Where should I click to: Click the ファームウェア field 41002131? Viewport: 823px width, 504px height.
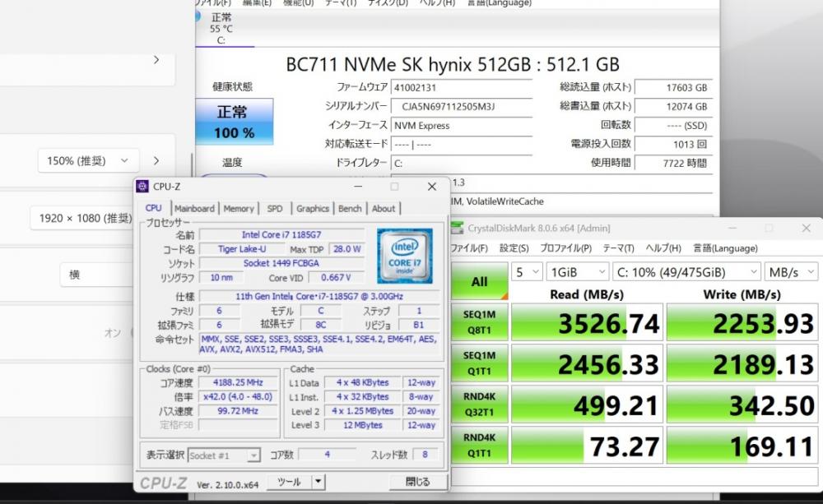(462, 88)
